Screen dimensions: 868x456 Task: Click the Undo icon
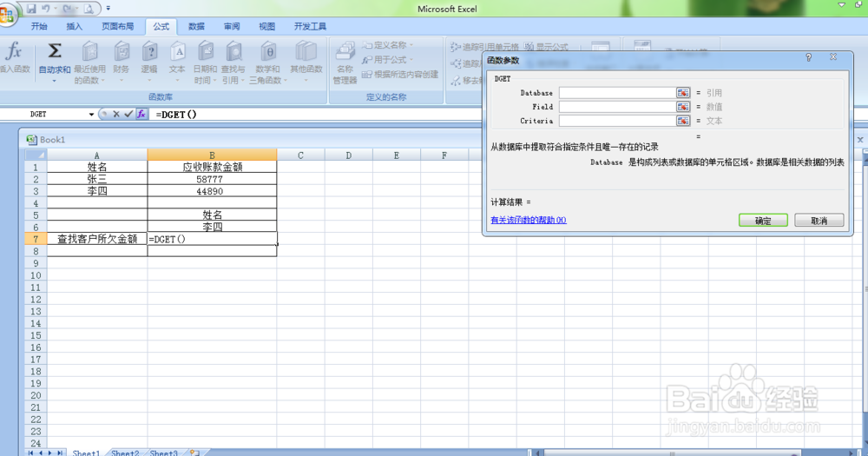point(47,9)
